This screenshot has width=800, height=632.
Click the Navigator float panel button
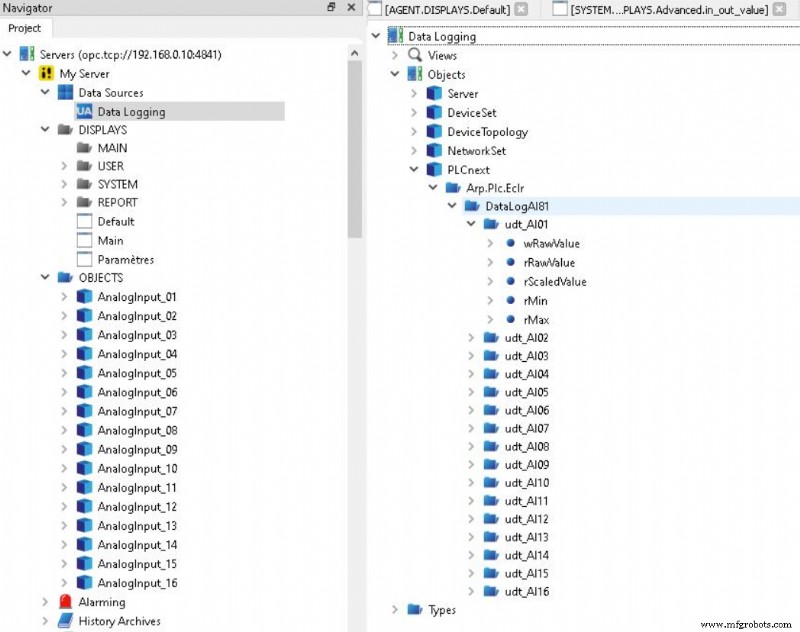coord(329,8)
